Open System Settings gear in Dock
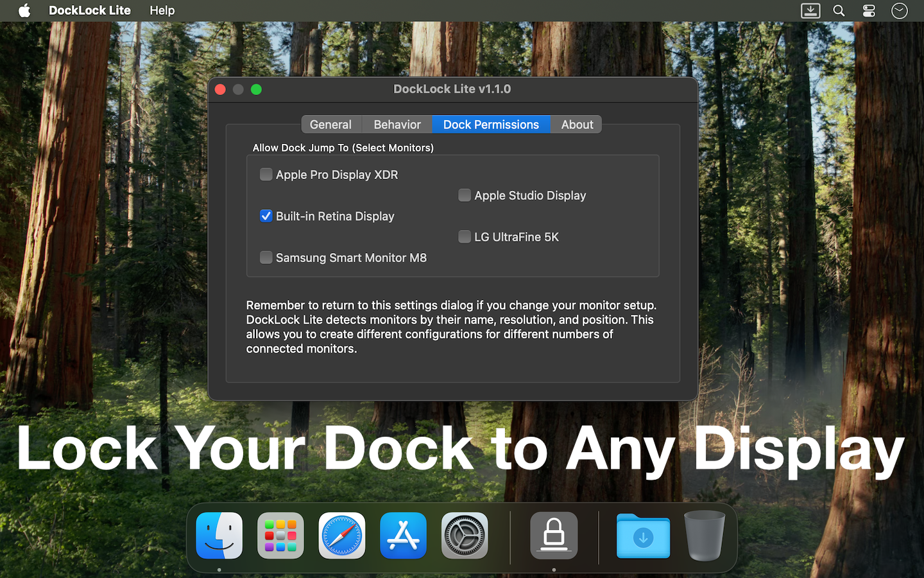Screen dimensions: 924x578 click(465, 536)
